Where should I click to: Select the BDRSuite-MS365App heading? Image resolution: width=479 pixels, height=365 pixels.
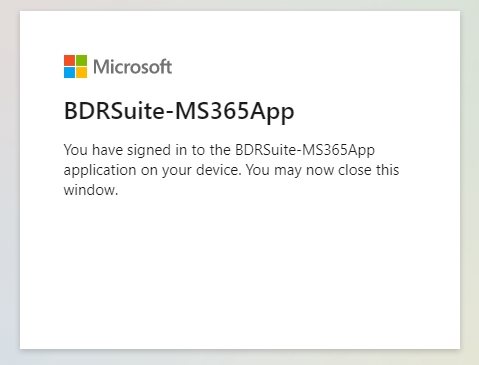point(179,111)
